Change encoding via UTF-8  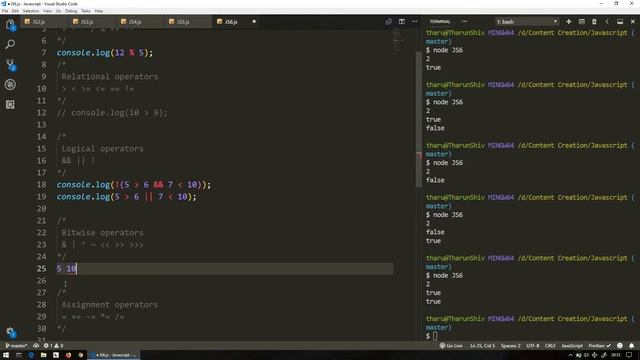click(x=533, y=346)
